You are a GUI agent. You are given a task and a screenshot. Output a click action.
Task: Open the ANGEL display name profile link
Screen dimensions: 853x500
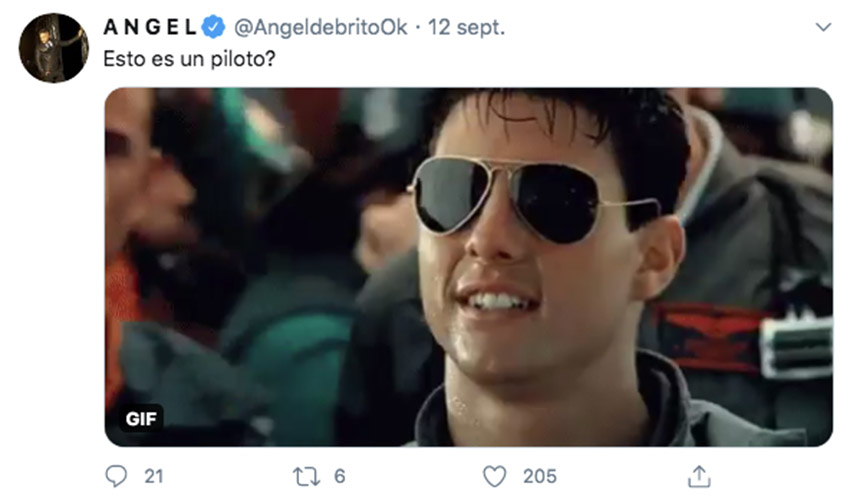coord(150,27)
